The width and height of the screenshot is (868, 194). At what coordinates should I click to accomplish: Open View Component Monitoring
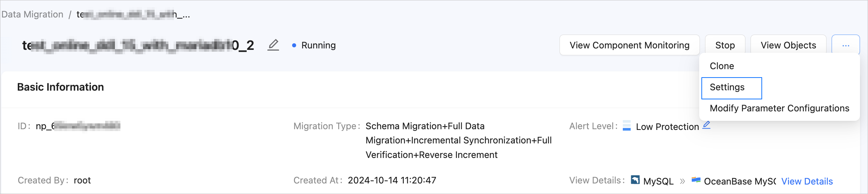629,45
